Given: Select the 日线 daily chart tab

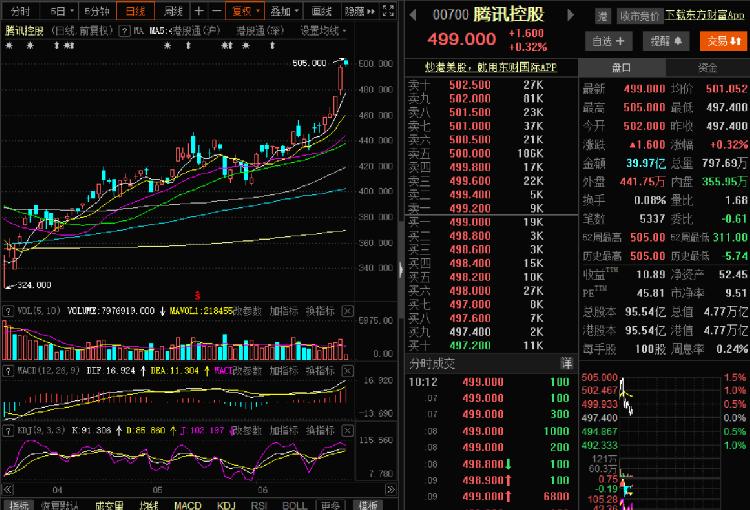Looking at the screenshot, I should click(x=135, y=11).
